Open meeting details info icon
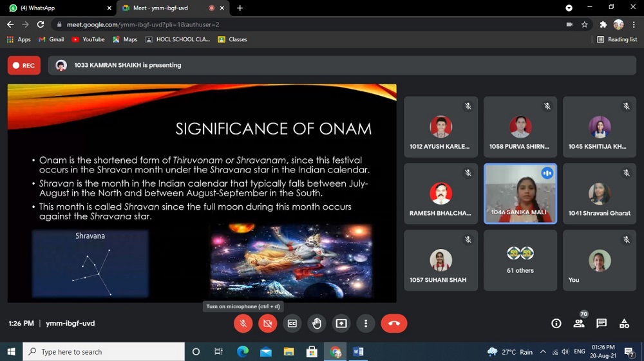Viewport: 644px width, 361px height. [556, 324]
